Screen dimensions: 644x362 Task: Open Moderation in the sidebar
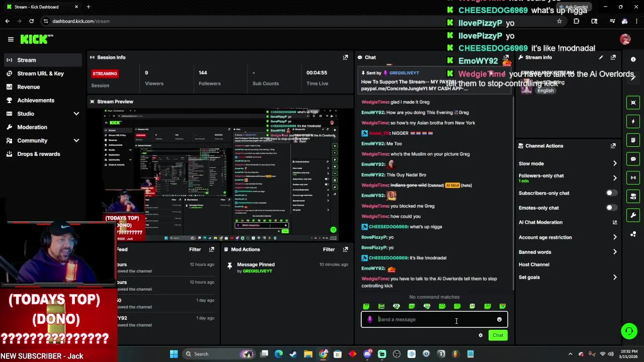[42, 127]
